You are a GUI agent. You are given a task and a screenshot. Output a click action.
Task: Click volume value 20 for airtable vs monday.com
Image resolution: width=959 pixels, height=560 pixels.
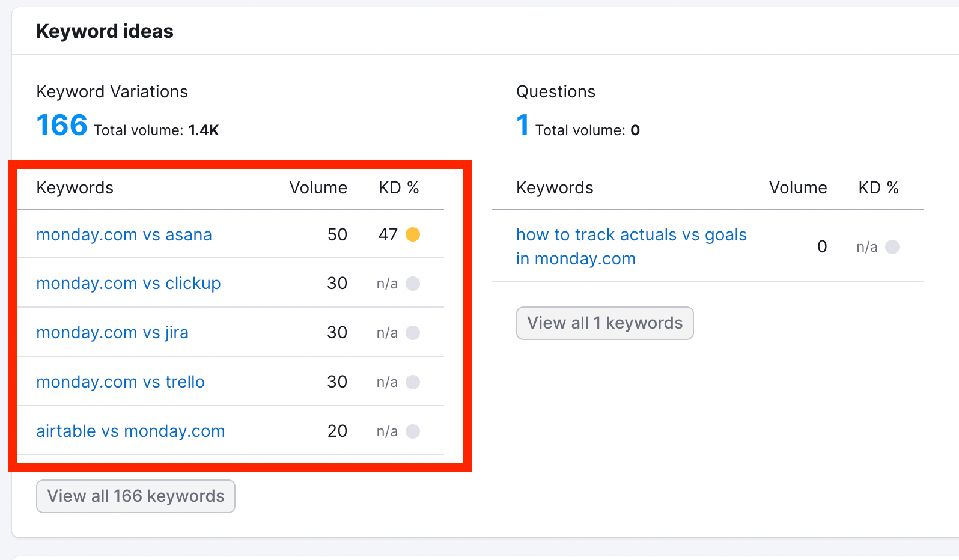coord(337,431)
